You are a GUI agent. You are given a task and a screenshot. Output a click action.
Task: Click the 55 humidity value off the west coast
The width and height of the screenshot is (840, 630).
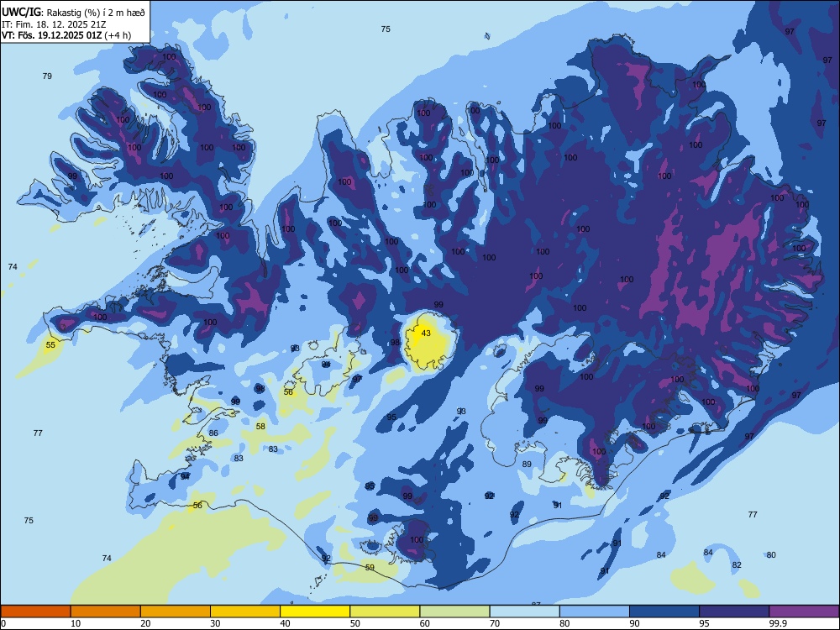[x=50, y=344]
